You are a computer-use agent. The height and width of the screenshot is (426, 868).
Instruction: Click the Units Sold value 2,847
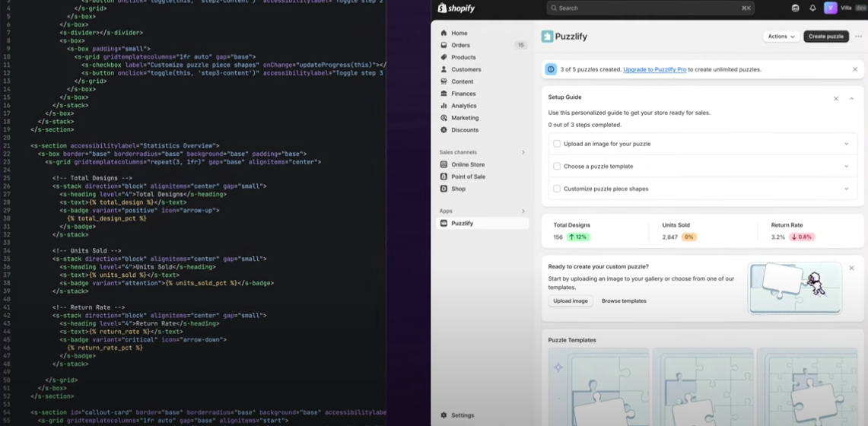tap(669, 237)
